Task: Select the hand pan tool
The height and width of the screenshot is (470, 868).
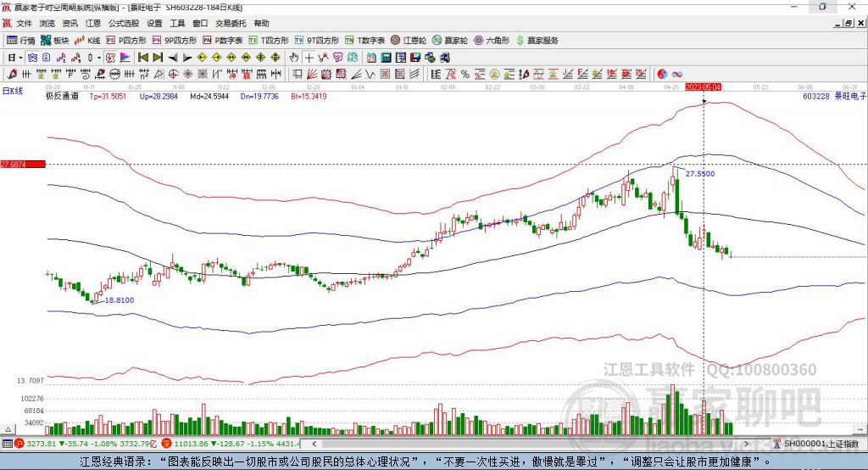Action: pyautogui.click(x=294, y=58)
